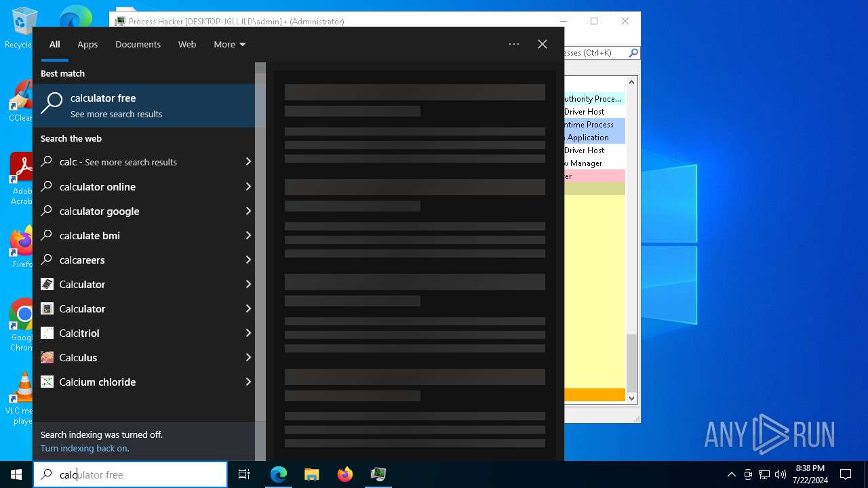
Task: Click the search icon beside 'calculator google'
Action: [47, 211]
